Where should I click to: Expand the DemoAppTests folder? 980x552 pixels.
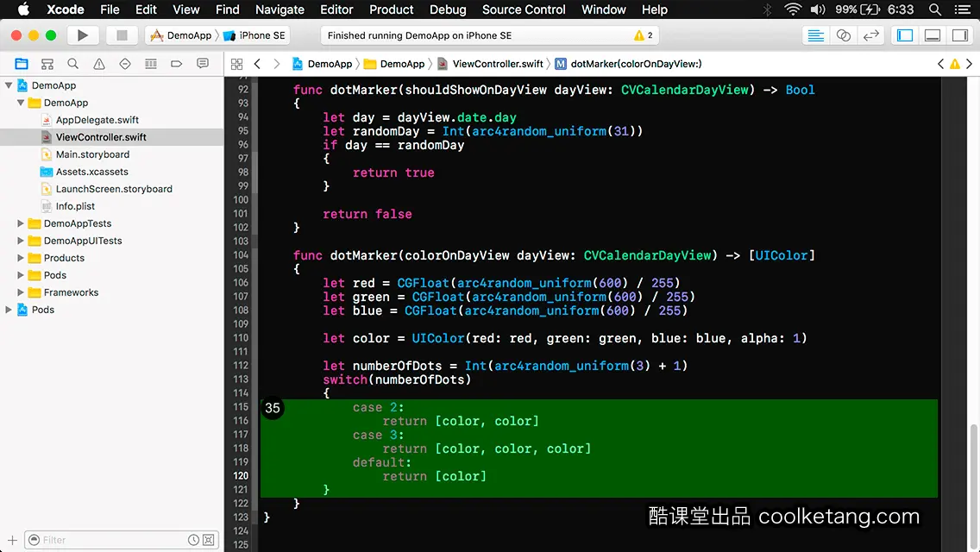coord(21,223)
